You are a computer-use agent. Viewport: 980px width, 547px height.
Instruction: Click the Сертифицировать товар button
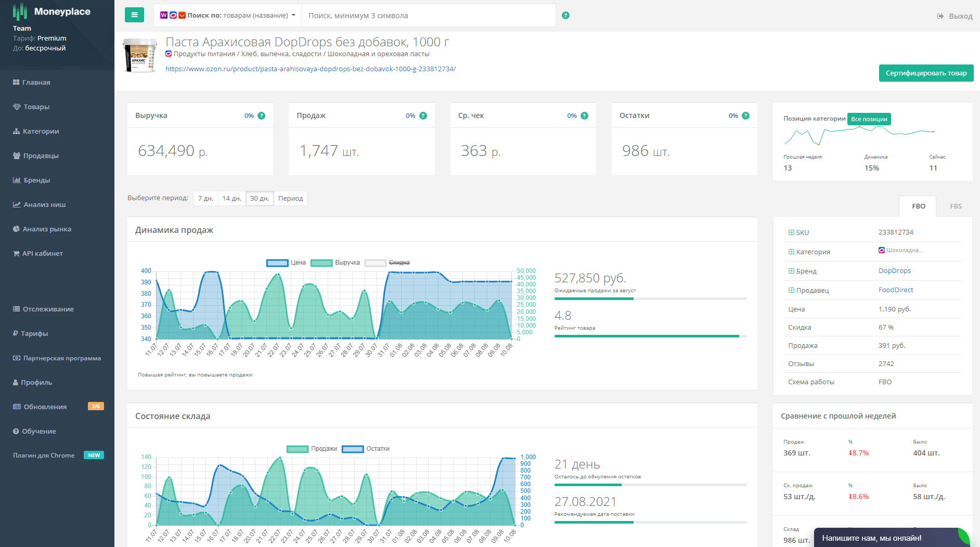click(x=926, y=73)
